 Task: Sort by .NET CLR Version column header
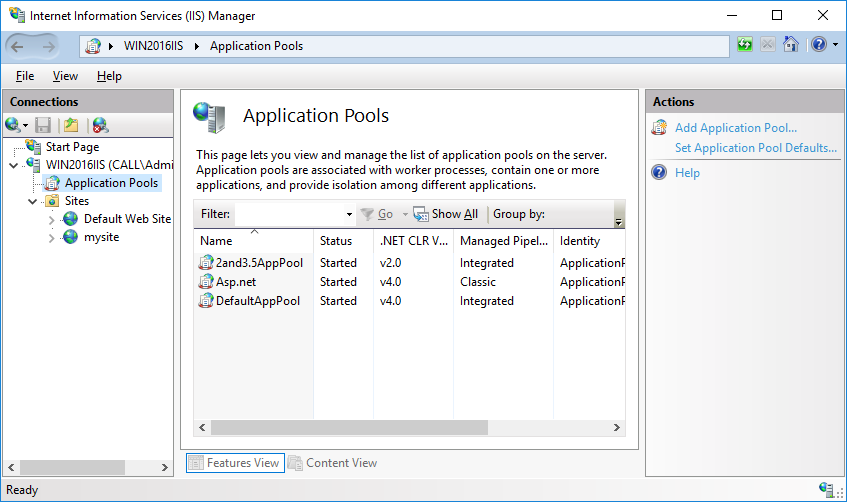(x=413, y=241)
